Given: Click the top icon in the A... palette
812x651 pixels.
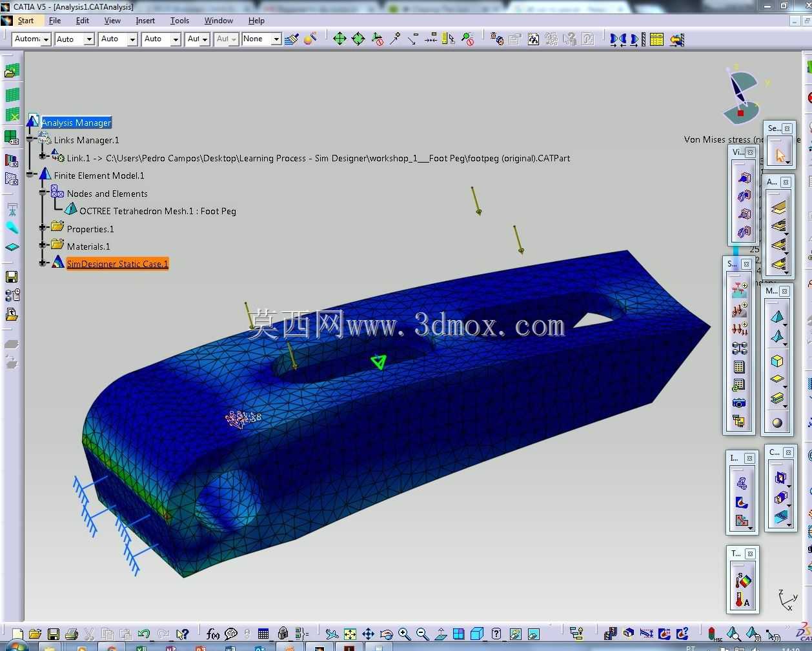Looking at the screenshot, I should point(779,208).
